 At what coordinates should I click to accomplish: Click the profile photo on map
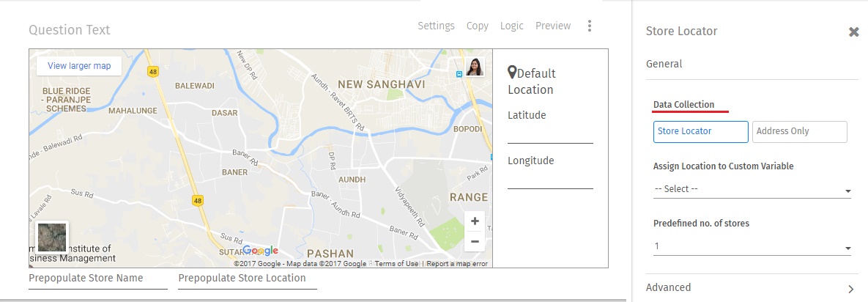pos(474,67)
